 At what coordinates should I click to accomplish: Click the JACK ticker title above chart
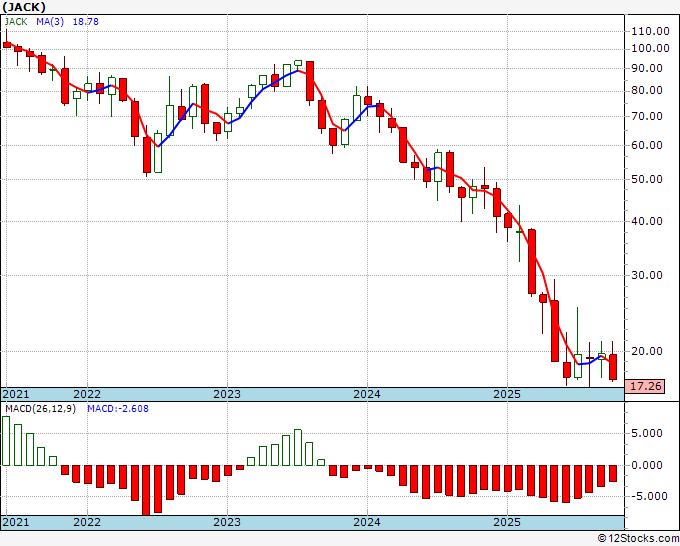pyautogui.click(x=23, y=7)
